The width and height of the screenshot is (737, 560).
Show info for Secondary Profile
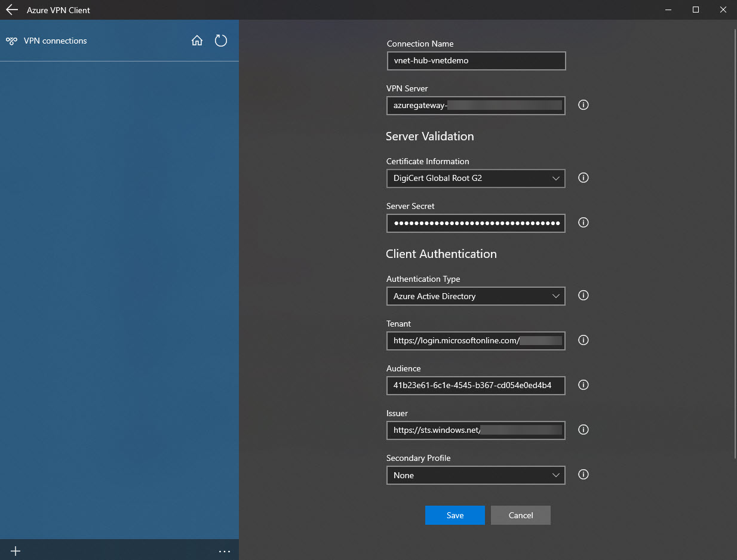[x=584, y=475]
